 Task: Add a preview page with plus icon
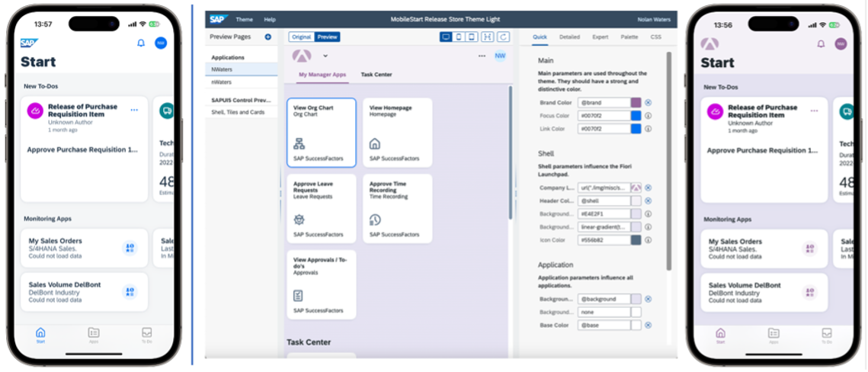pyautogui.click(x=268, y=37)
